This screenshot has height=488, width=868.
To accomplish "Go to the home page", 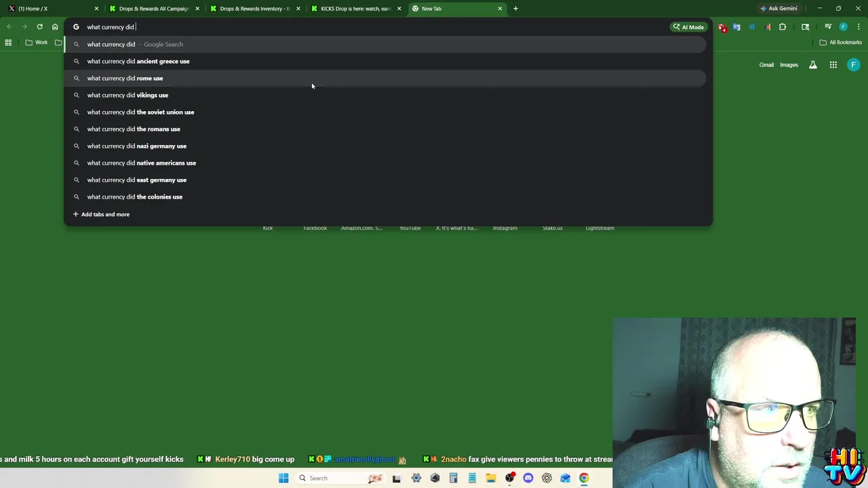I will click(55, 27).
